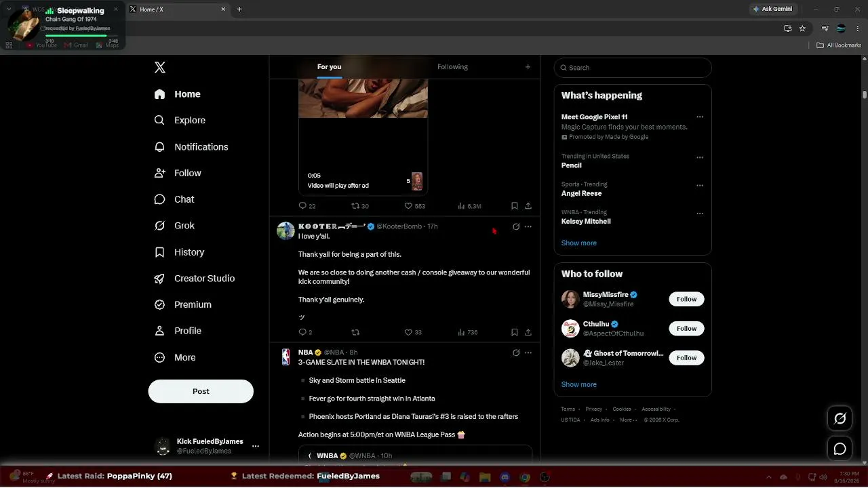Open the Terms footer link
Screen dimensions: 868x488
[568, 409]
